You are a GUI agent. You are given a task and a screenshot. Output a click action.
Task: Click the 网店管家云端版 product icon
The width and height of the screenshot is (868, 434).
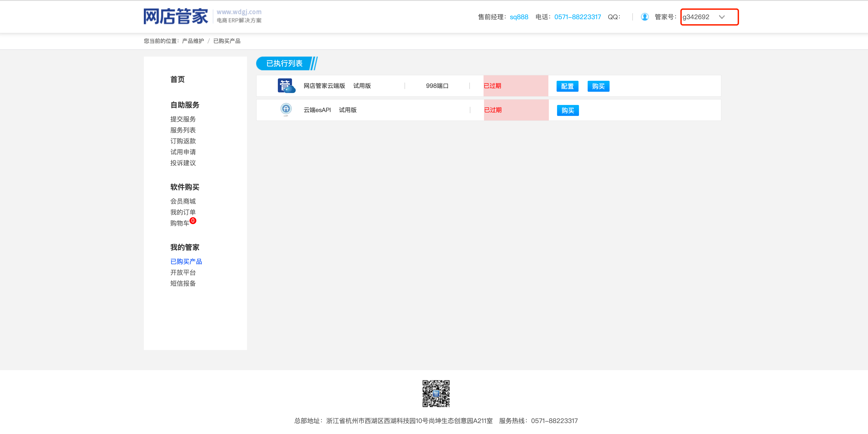click(x=286, y=86)
